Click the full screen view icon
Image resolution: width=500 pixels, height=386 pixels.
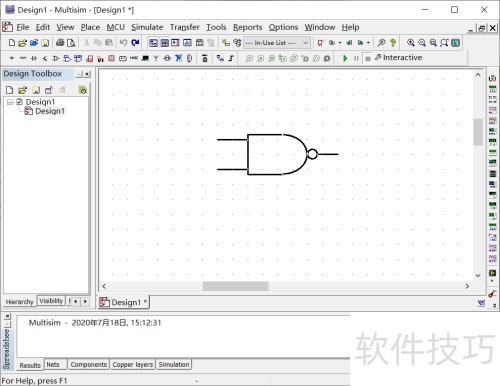click(456, 43)
